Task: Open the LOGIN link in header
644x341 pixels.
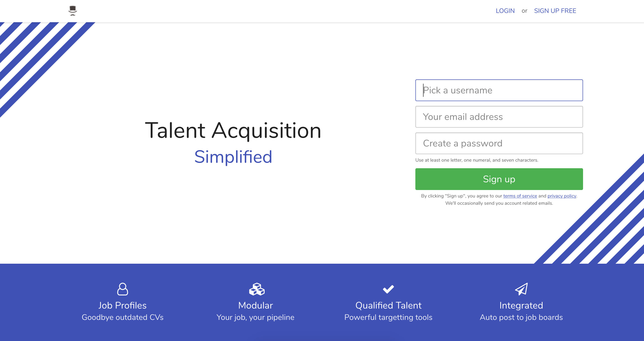Action: [x=505, y=11]
